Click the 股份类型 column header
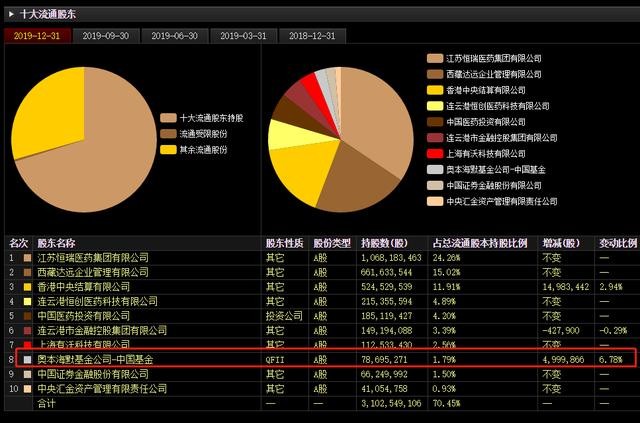 [332, 243]
